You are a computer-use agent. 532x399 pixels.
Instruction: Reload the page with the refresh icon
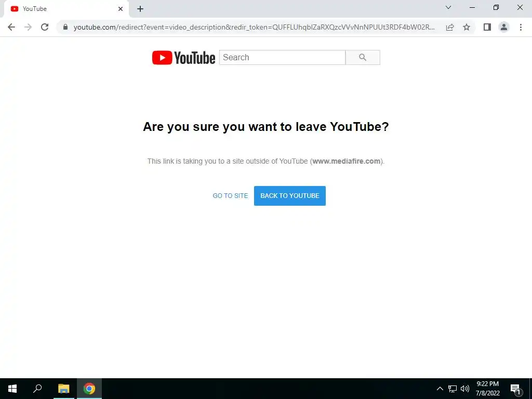point(45,27)
